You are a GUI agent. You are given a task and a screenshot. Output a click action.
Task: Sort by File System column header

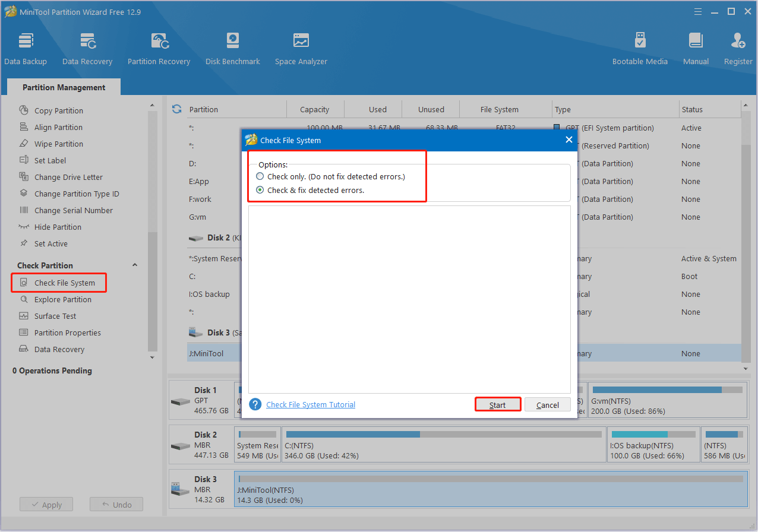(500, 109)
